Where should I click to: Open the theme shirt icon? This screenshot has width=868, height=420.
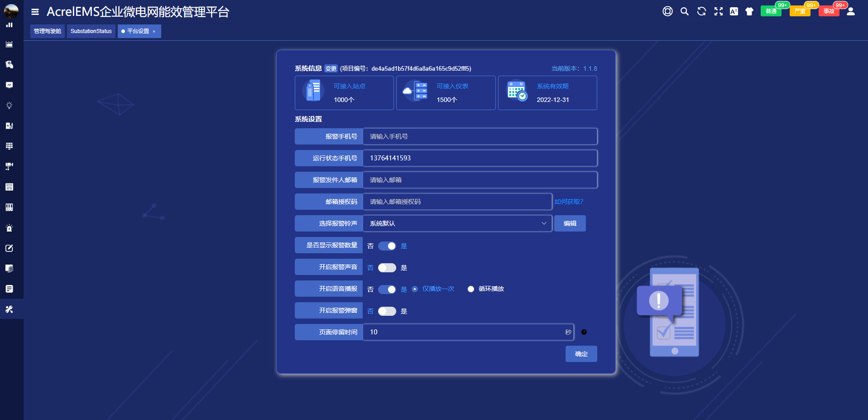point(749,11)
